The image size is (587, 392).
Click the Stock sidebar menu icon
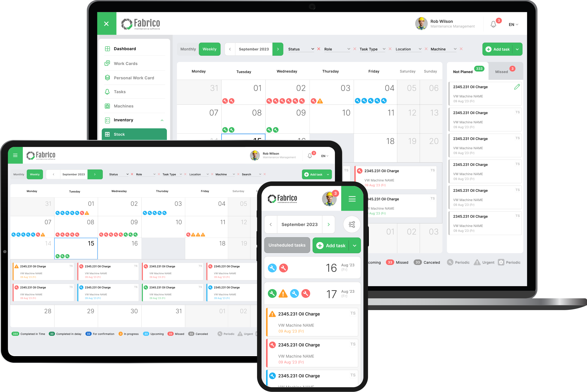coord(109,134)
